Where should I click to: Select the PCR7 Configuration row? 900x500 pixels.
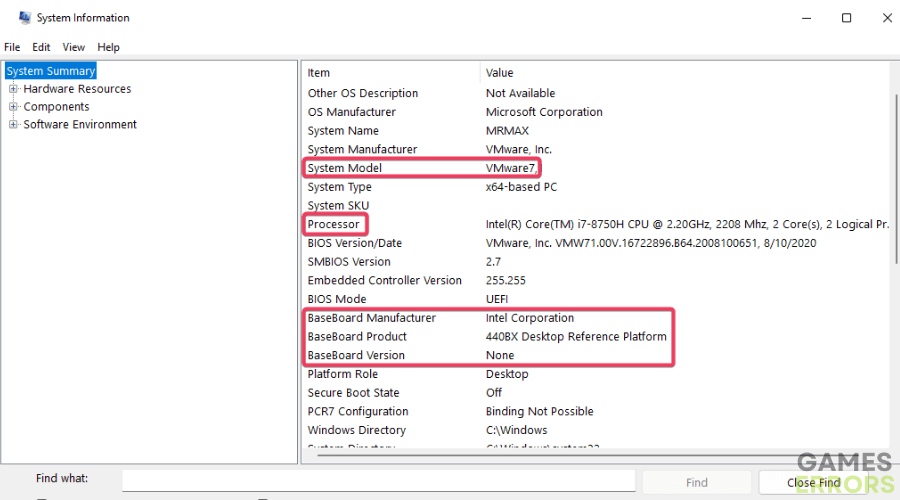pos(597,412)
